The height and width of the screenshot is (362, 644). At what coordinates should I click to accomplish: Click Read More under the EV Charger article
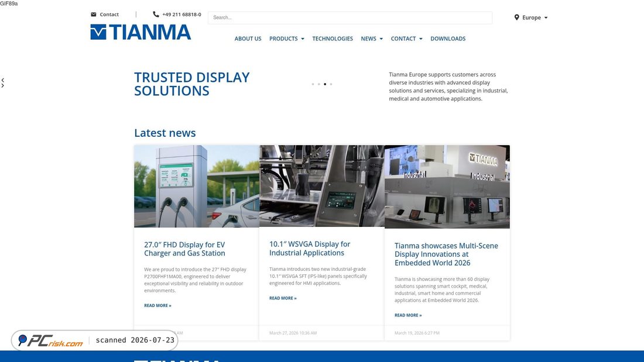tap(157, 305)
